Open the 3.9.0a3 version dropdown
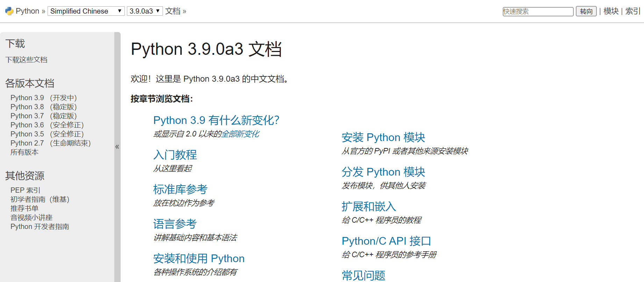The height and width of the screenshot is (282, 644). coord(145,11)
